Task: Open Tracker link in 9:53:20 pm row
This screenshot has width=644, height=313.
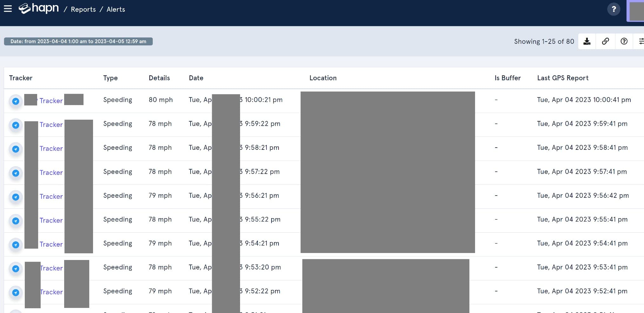Action: click(51, 268)
